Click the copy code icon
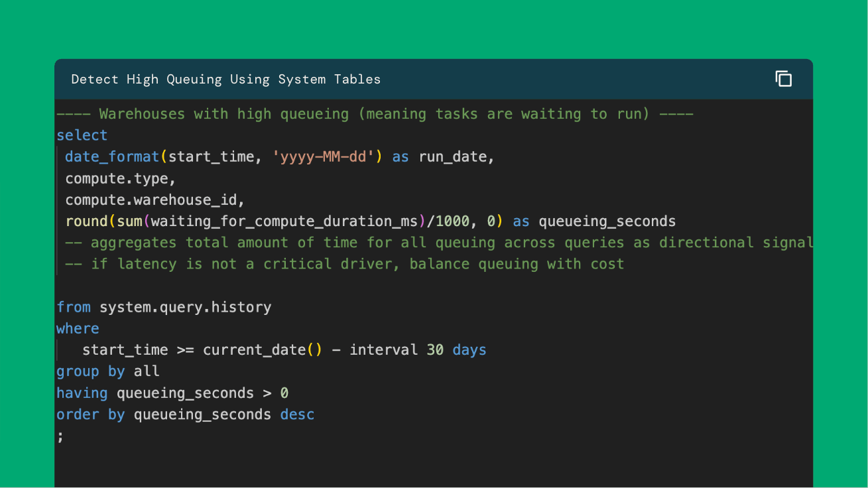868x488 pixels. (783, 79)
